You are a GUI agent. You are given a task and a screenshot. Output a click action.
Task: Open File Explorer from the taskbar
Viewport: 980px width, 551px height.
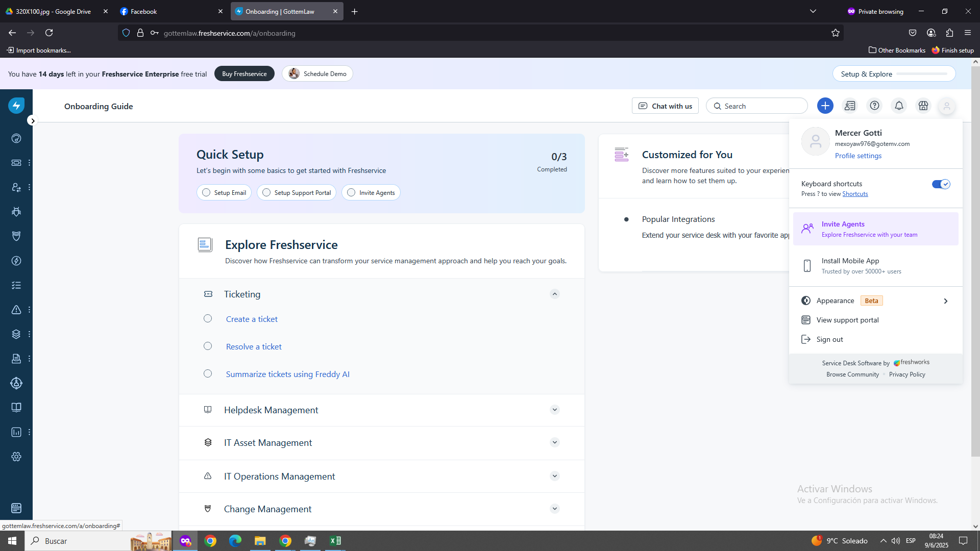[260, 541]
